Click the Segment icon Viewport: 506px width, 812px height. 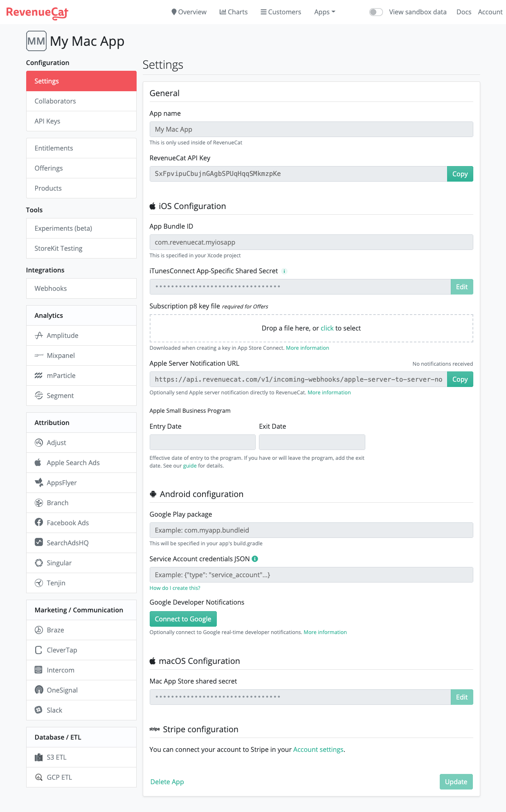[39, 396]
